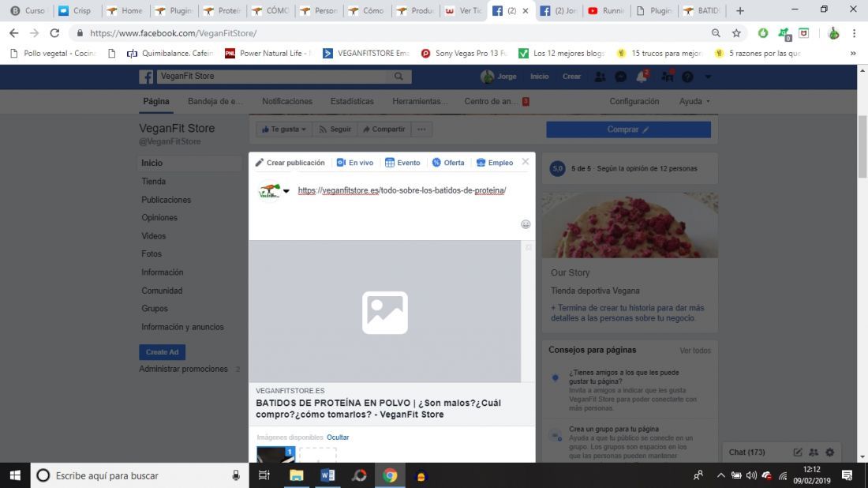This screenshot has height=488, width=868.
Task: Open the Estadísticas tab
Action: 352,101
